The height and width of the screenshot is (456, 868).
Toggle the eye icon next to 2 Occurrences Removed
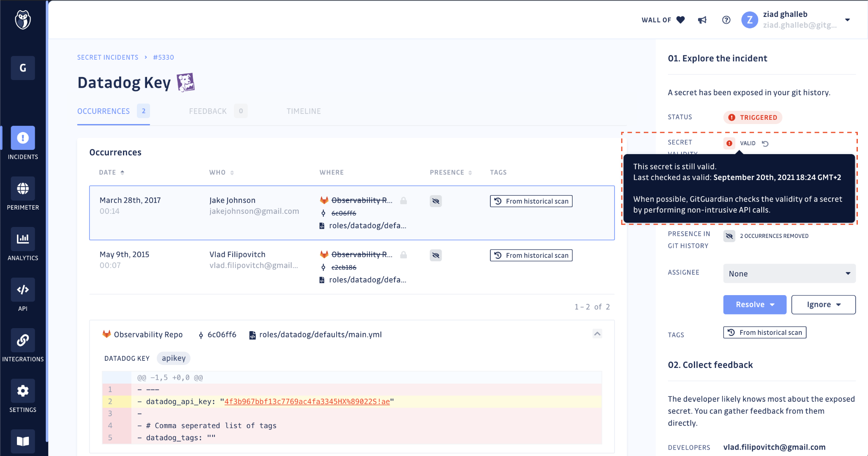[729, 236]
